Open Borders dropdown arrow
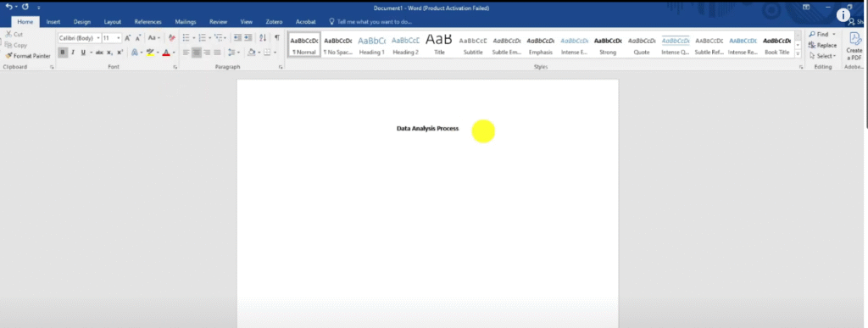 (x=275, y=53)
